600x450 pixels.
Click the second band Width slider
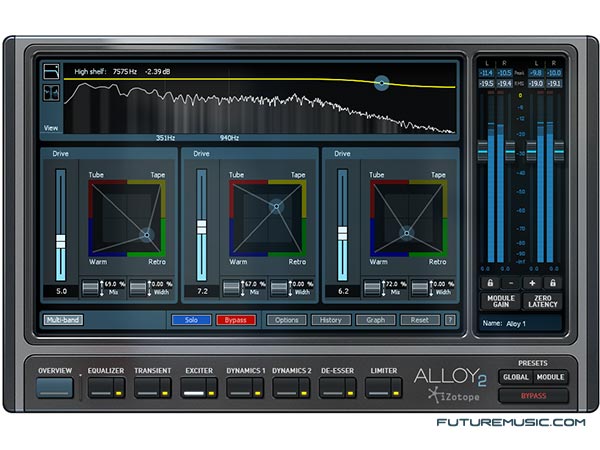[x=279, y=288]
